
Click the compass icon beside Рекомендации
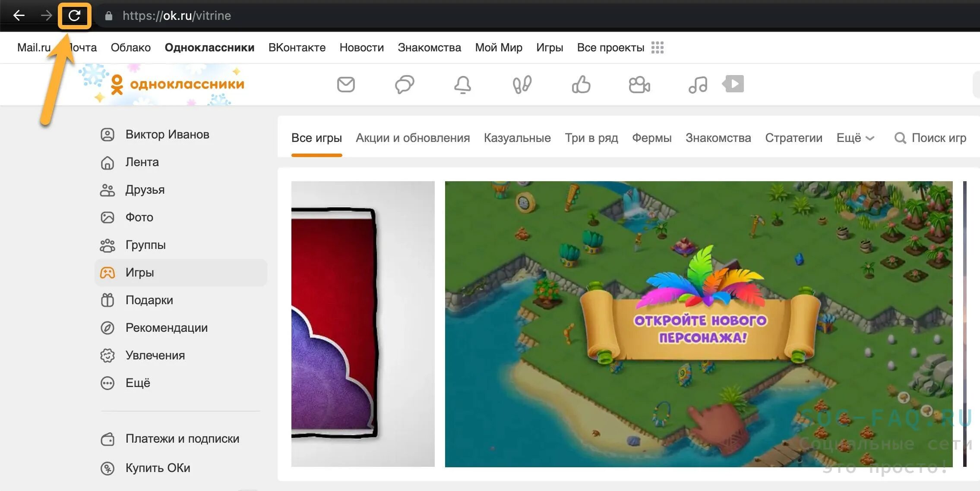(x=107, y=328)
